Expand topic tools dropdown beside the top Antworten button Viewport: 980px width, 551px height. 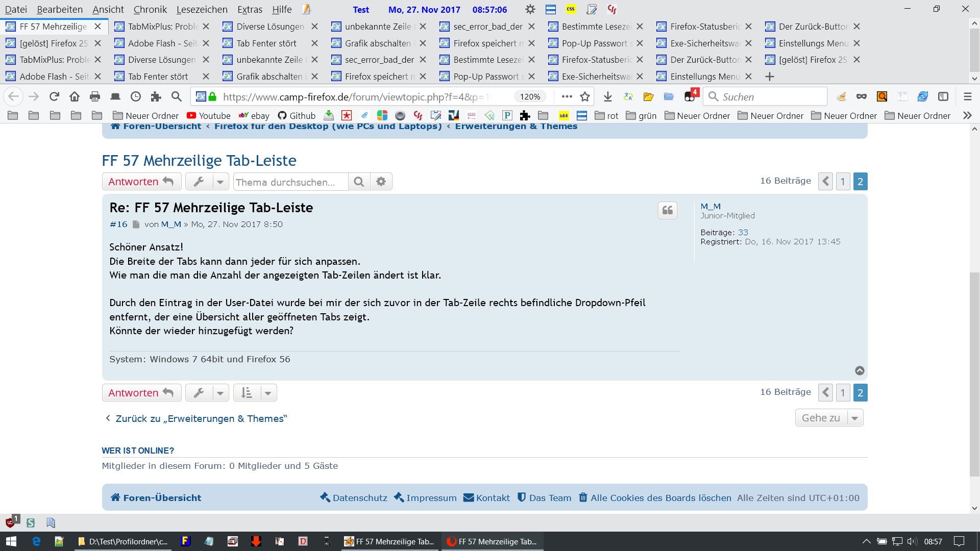pos(220,182)
